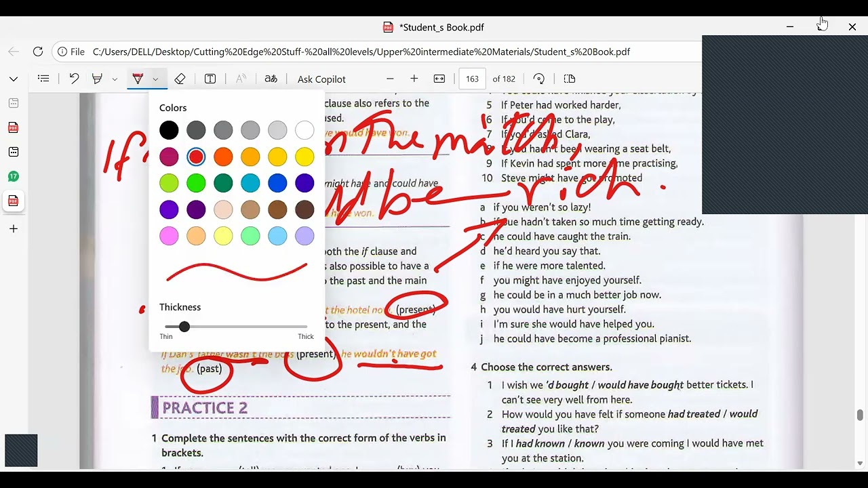Image resolution: width=868 pixels, height=488 pixels.
Task: Zoom out of the PDF
Action: [390, 79]
